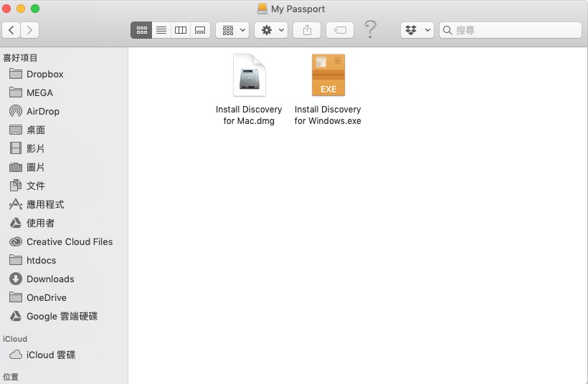Open the gear Action menu

[271, 30]
